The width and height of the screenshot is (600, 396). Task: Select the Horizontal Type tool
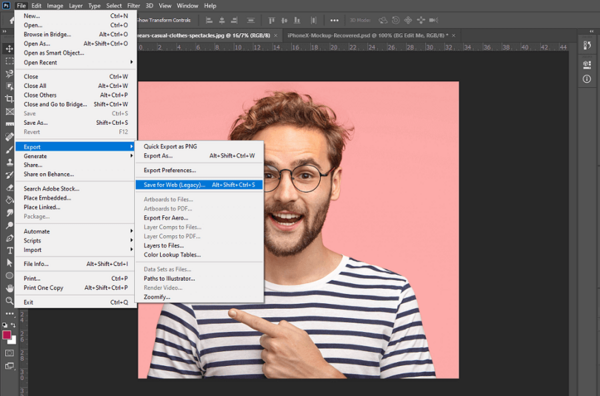[9, 251]
